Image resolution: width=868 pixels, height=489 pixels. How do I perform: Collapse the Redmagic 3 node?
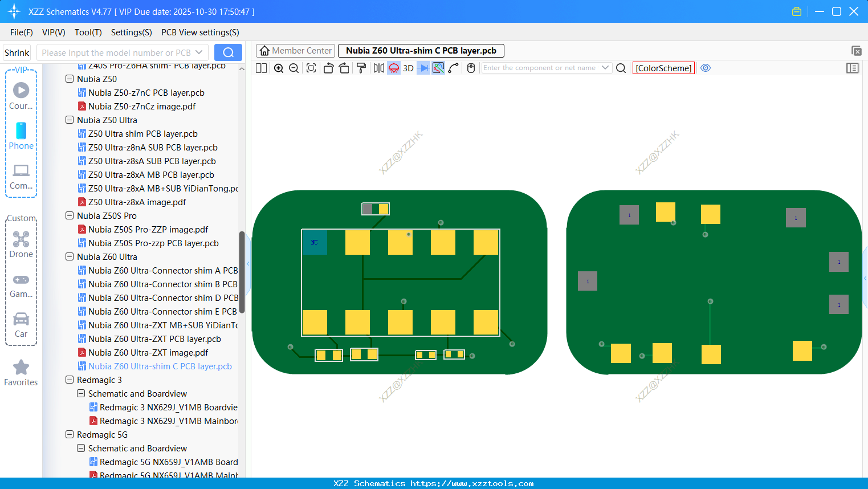[x=70, y=380]
